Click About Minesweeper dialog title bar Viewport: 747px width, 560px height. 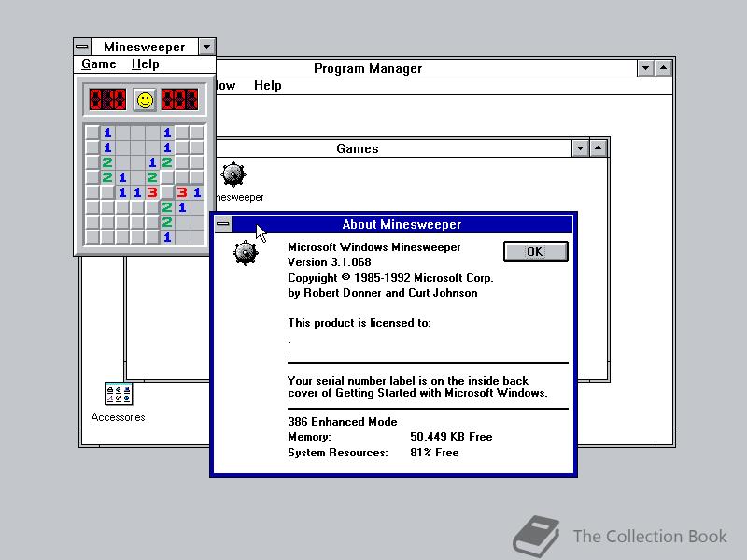[402, 224]
